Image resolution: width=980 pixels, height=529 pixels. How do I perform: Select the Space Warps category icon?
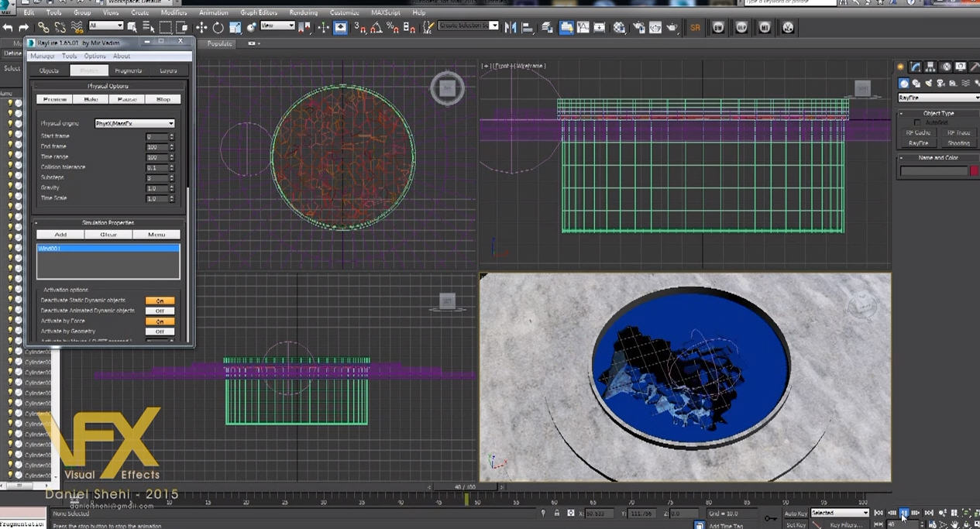[965, 83]
